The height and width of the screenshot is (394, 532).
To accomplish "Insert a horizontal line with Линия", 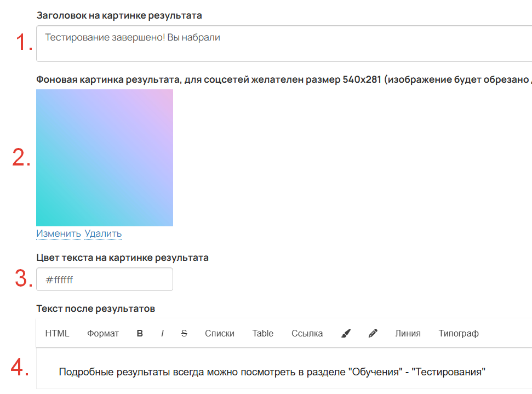I will [408, 333].
